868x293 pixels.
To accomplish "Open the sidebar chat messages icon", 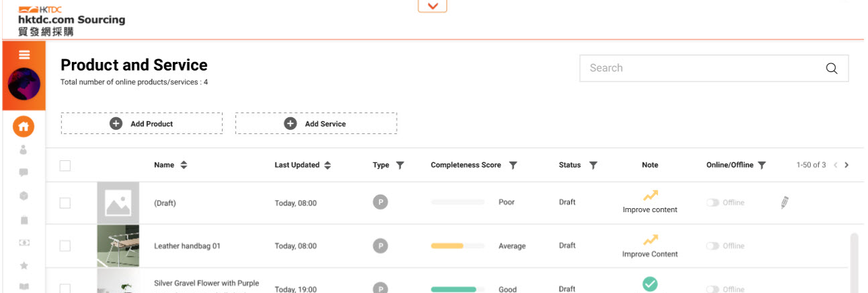I will 24,172.
